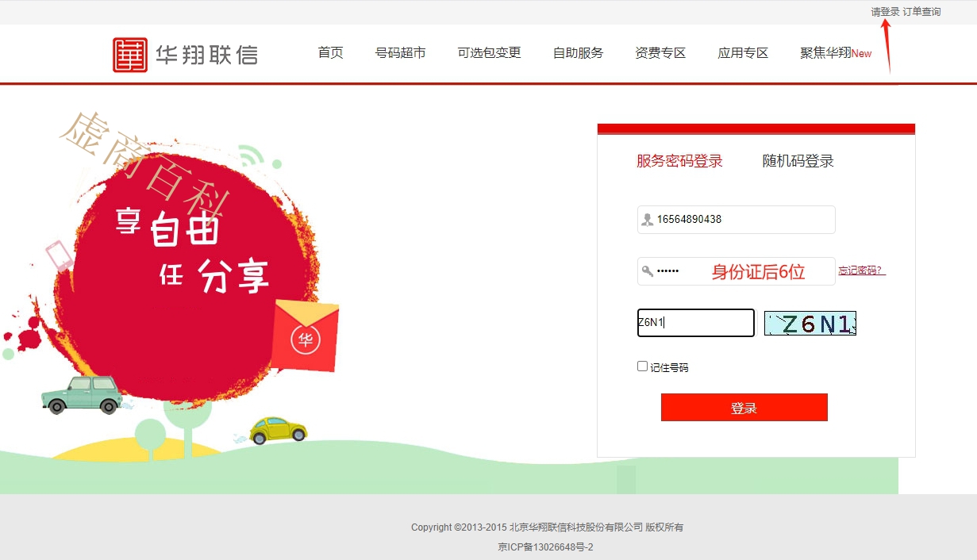Switch to 随机码登录 tab

tap(798, 161)
